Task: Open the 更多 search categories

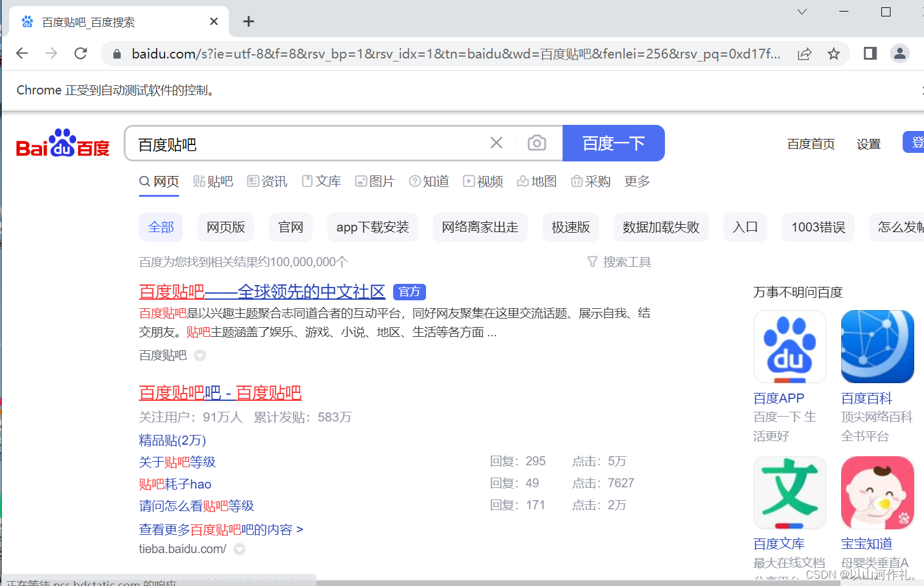Action: (x=638, y=182)
